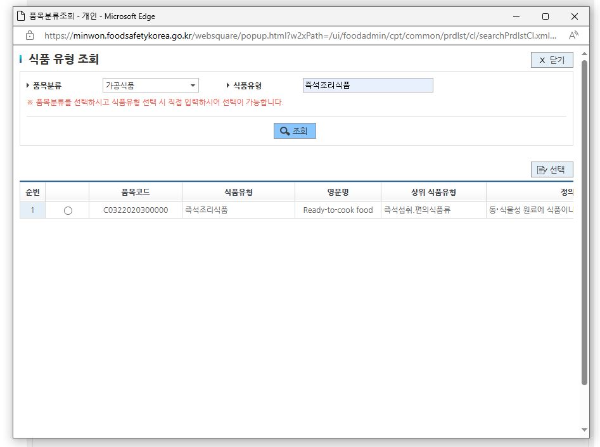Click the 영문명 column header
This screenshot has width=600, height=447.
point(338,192)
